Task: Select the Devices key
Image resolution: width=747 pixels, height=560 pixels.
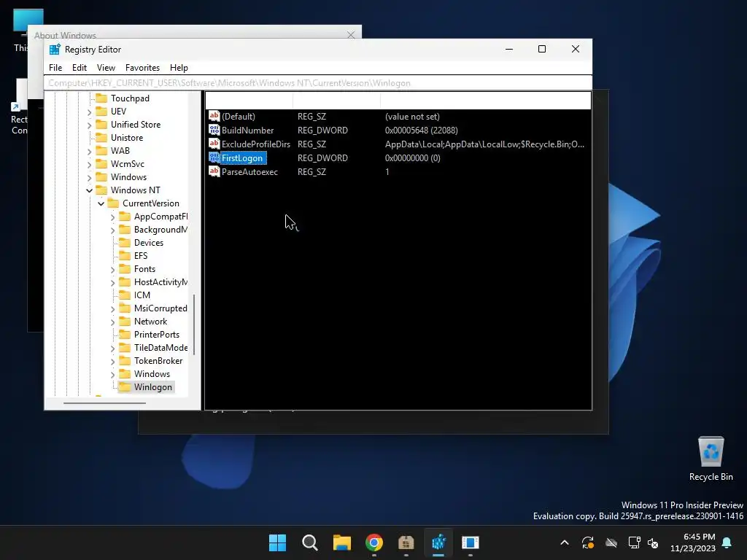Action: click(x=149, y=242)
